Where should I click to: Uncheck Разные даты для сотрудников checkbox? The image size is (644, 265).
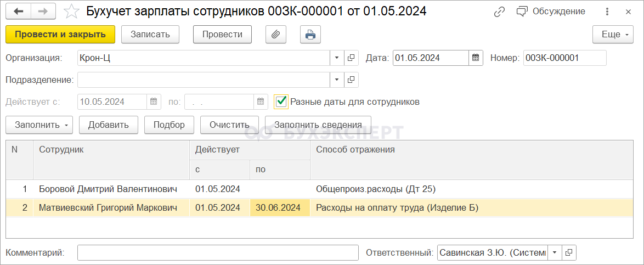click(281, 102)
